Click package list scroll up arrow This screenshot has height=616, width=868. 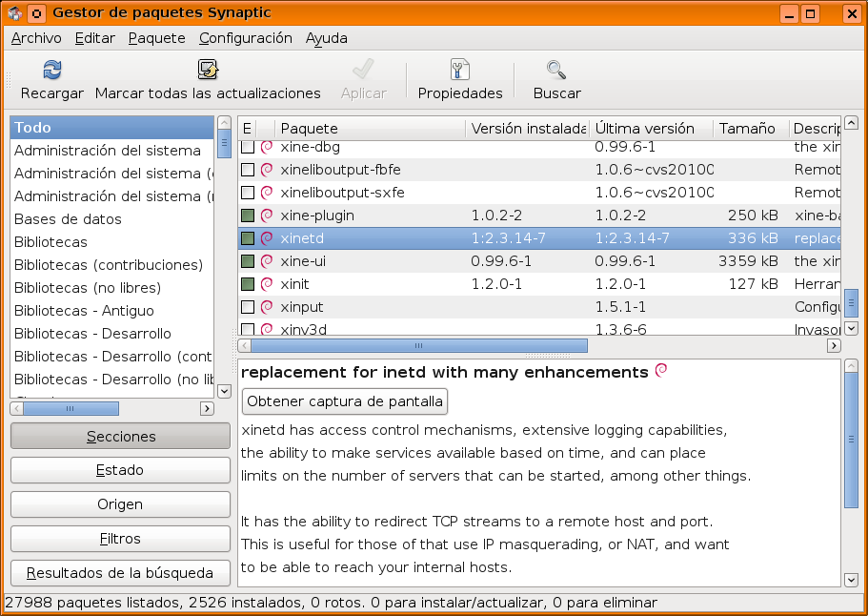click(851, 122)
